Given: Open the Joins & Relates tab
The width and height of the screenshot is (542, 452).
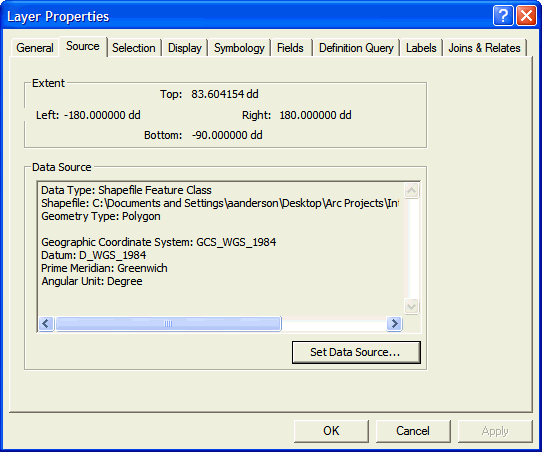Looking at the screenshot, I should [x=484, y=48].
